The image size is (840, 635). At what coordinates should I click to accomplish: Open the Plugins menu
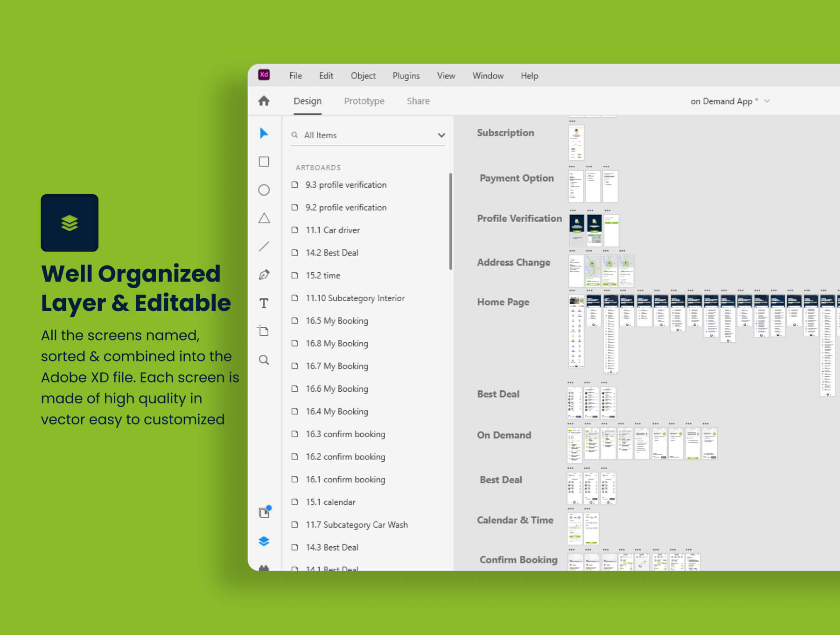(406, 76)
